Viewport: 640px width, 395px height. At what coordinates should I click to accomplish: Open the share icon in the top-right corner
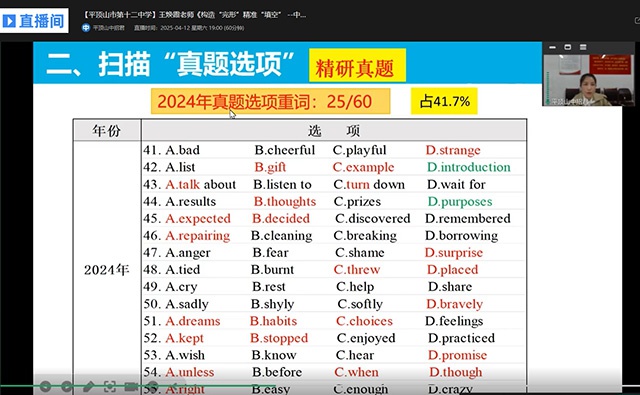coord(637,20)
